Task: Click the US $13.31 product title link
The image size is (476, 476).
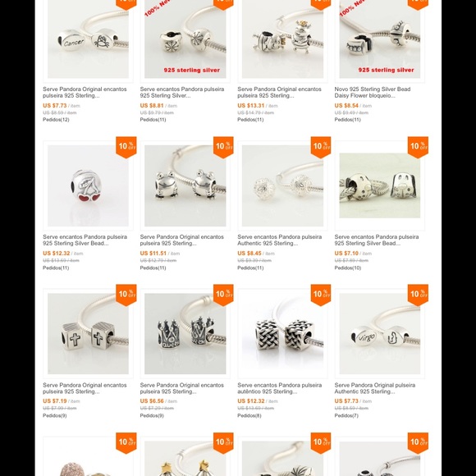Action: 279,92
